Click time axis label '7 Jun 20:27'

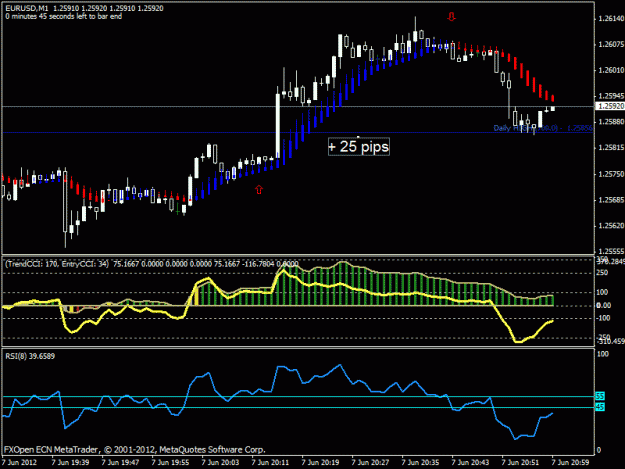(x=370, y=463)
